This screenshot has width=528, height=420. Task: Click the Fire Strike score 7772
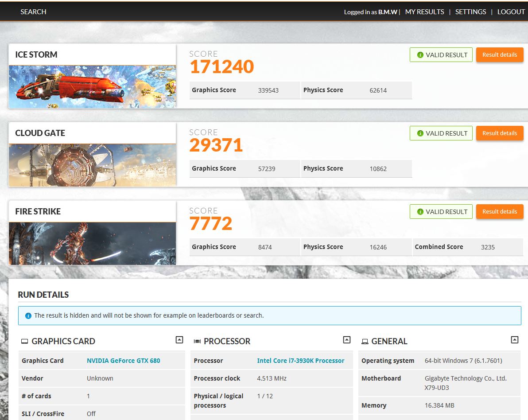211,224
